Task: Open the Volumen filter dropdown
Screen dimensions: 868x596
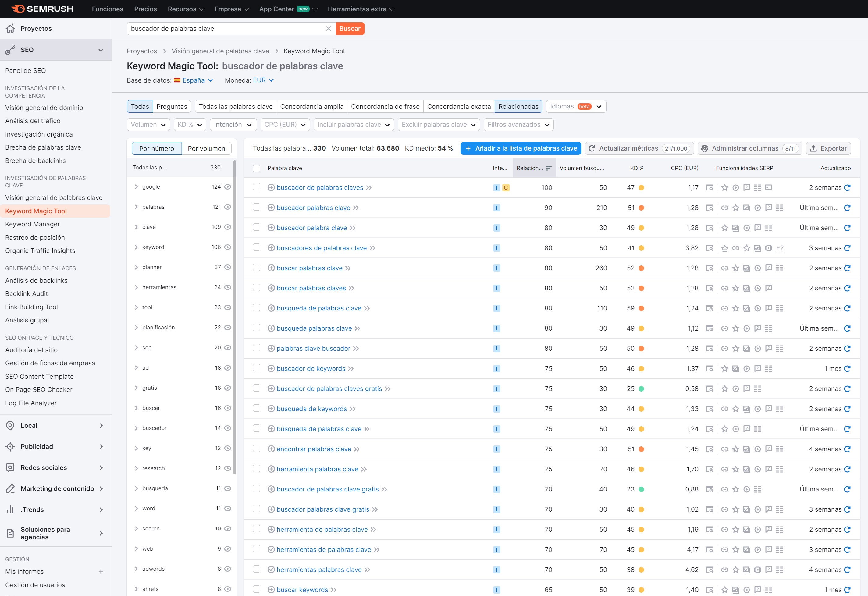Action: 148,125
